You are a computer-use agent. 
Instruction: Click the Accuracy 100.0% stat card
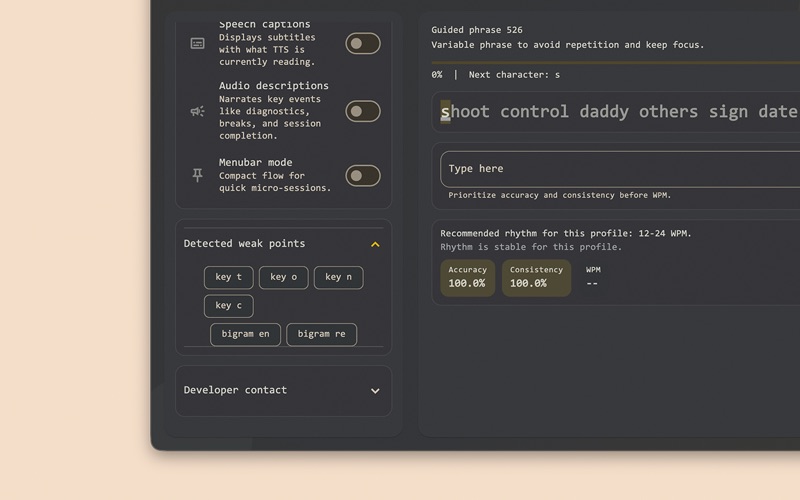[x=467, y=278]
